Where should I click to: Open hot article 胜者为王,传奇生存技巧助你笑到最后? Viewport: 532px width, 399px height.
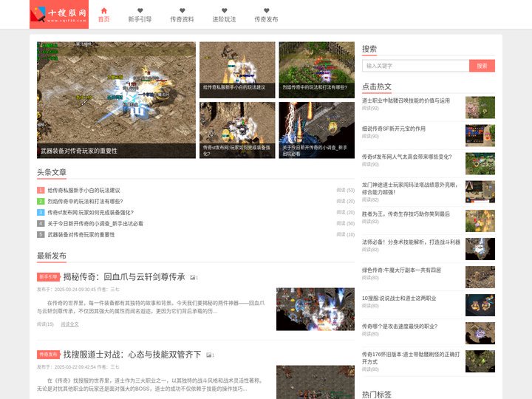click(406, 214)
